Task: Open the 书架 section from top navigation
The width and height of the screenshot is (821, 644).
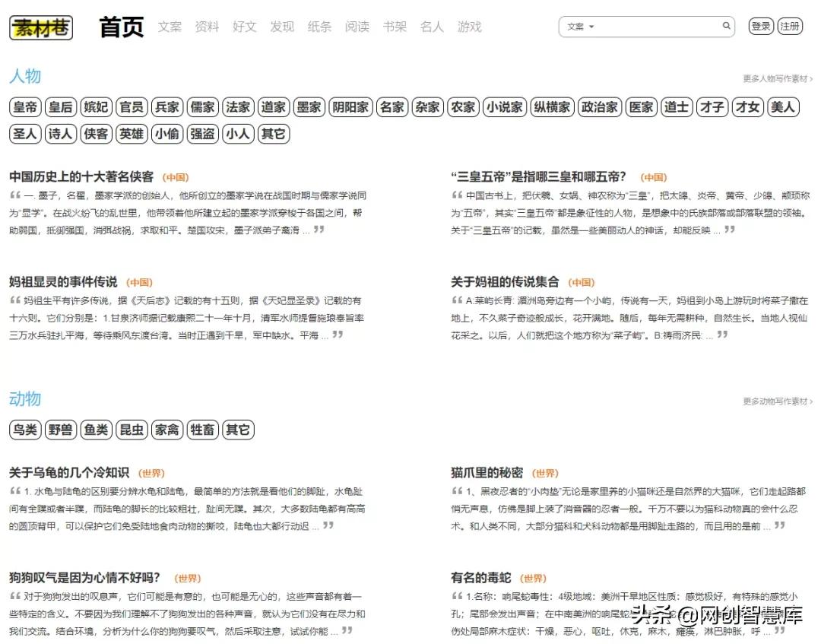Action: point(395,27)
